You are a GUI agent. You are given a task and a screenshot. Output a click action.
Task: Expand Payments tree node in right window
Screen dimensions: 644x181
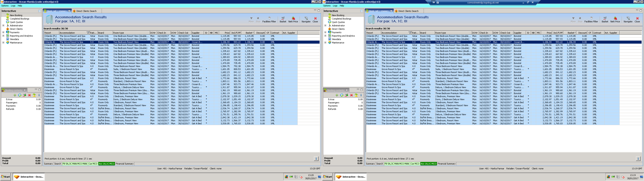click(x=325, y=32)
